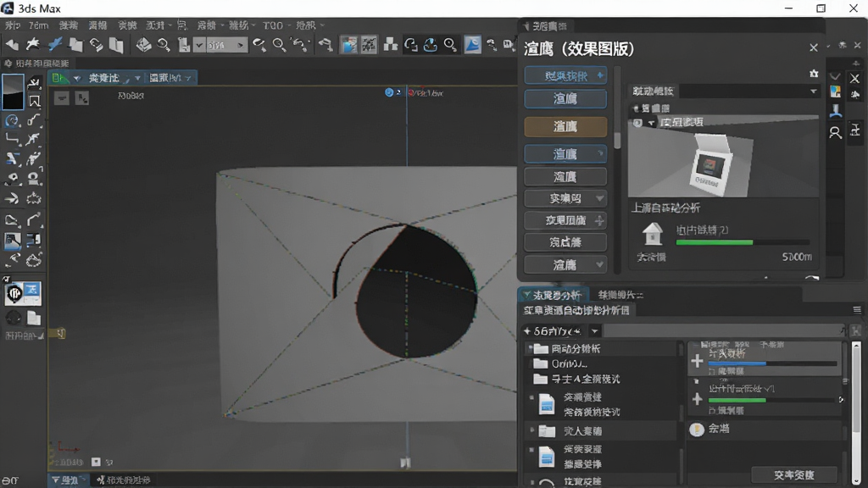
Task: Click the hammer icon in main toolbar
Action: [325, 45]
